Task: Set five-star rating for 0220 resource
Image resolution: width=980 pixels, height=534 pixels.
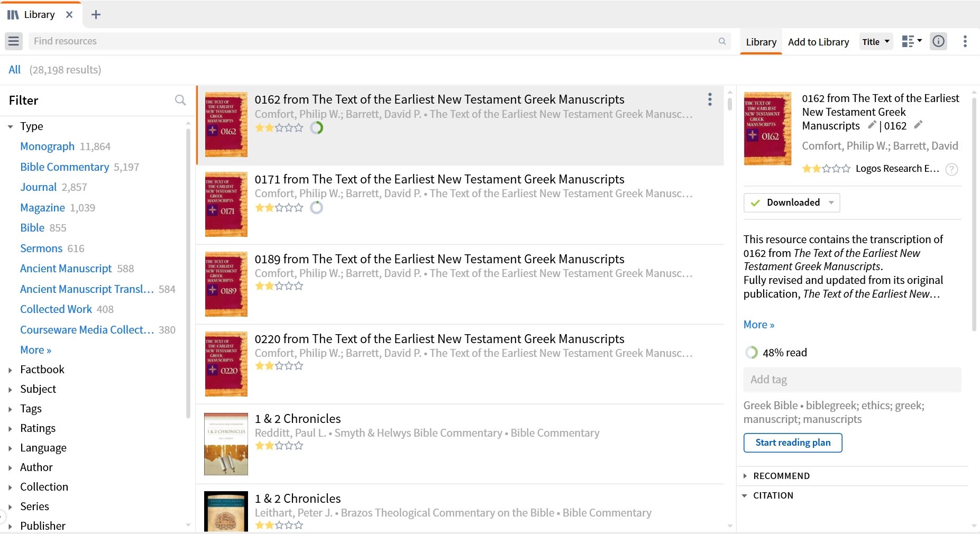Action: tap(299, 366)
